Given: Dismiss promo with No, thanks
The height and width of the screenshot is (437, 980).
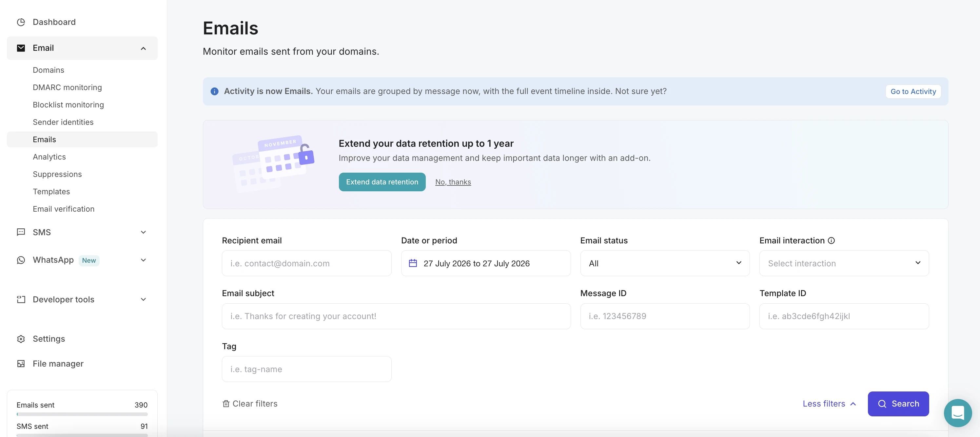Looking at the screenshot, I should (453, 182).
